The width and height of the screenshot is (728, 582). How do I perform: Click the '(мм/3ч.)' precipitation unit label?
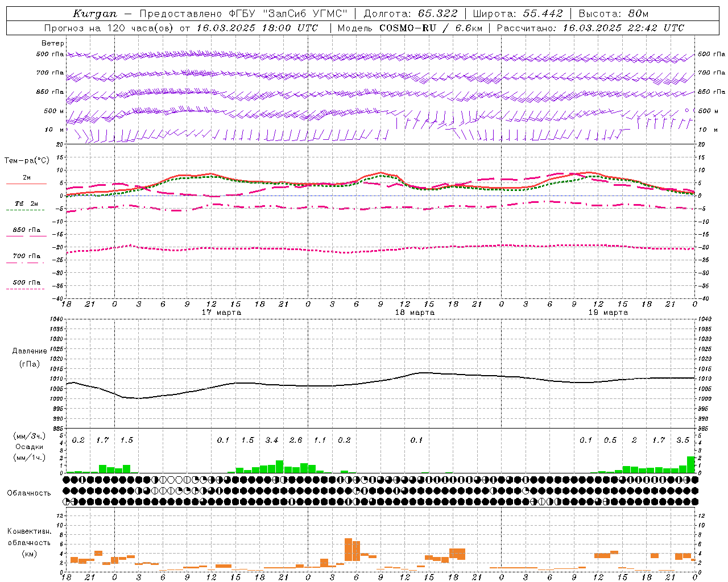coord(29,436)
